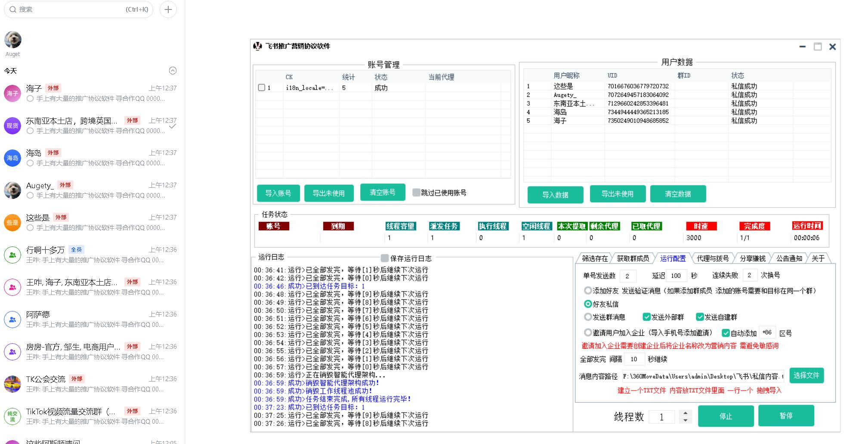Increase 线程数 with the up arrow

[x=685, y=413]
